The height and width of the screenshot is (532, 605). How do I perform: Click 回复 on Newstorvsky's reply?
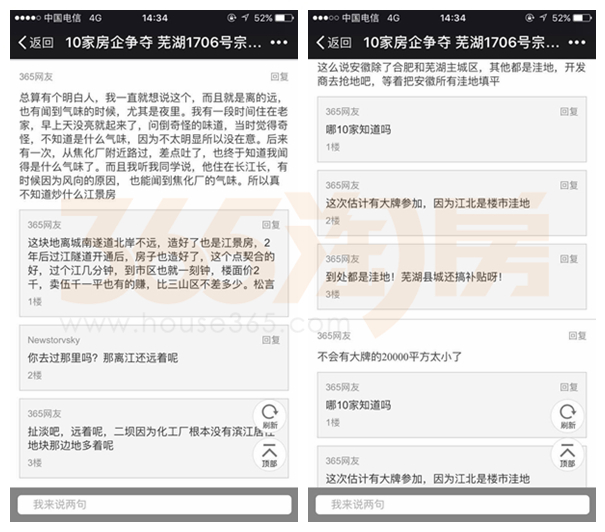tap(271, 340)
